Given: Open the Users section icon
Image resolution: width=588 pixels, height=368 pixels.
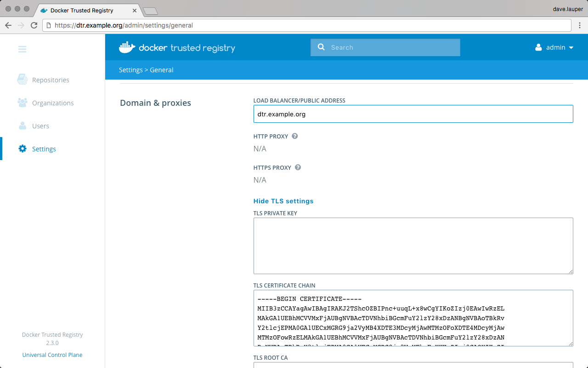Looking at the screenshot, I should 23,126.
